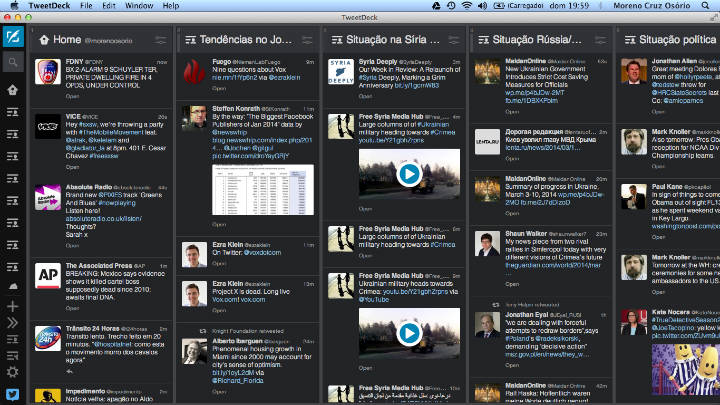Viewport: 720px width, 405px height.
Task: Click the Lenta.ru avatar
Action: tap(487, 141)
